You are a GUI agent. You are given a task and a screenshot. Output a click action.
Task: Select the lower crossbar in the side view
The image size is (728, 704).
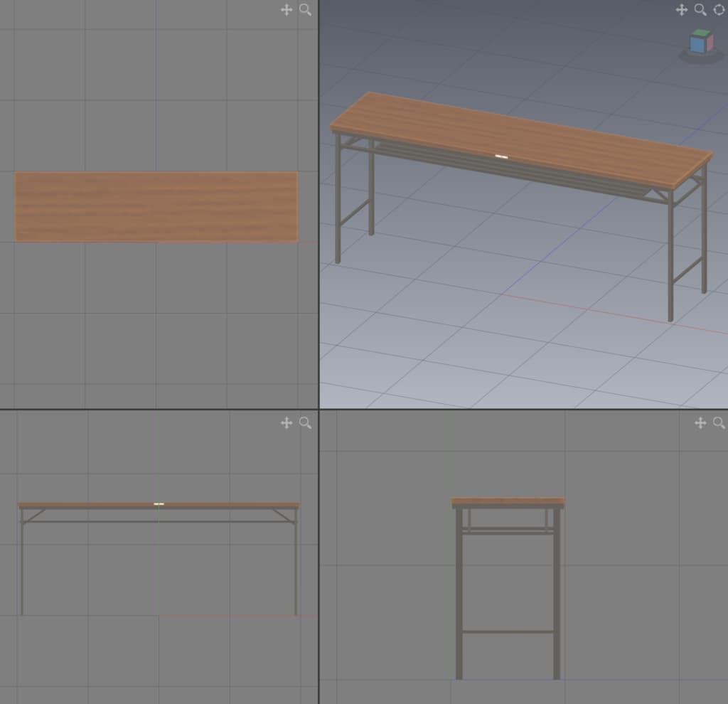[x=508, y=631]
